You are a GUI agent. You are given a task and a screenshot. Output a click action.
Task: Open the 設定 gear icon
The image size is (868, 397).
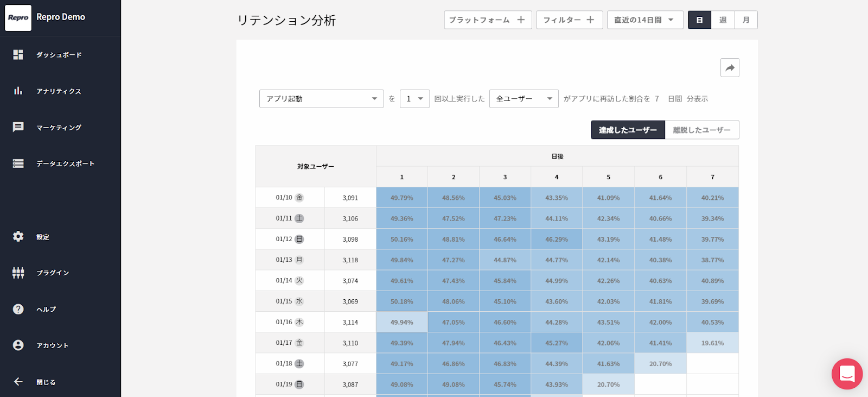tap(18, 236)
